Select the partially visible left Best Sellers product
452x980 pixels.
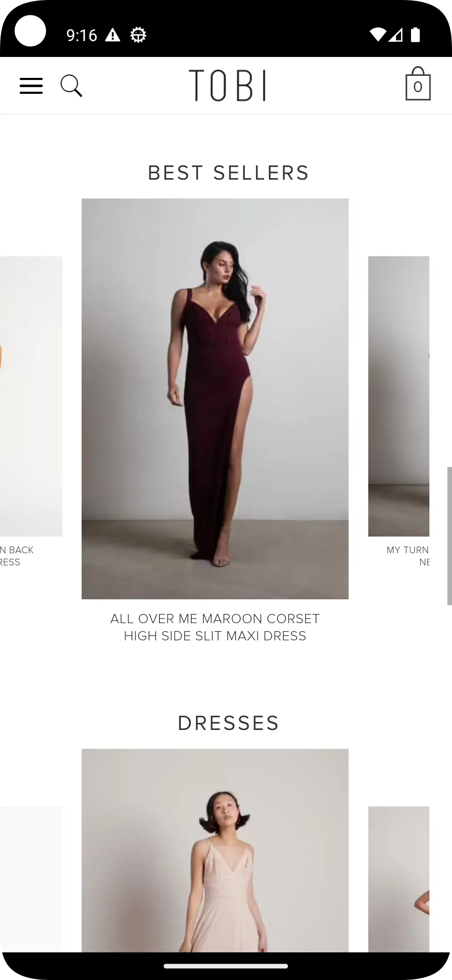click(x=31, y=396)
